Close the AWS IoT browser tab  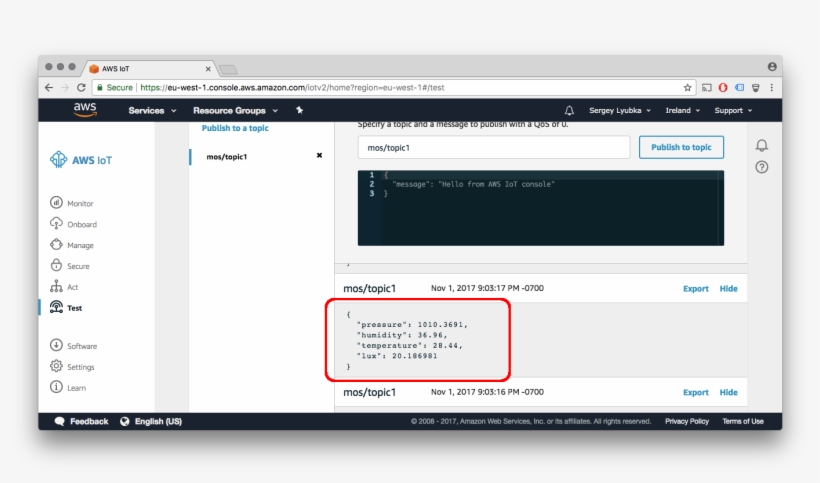[x=208, y=68]
